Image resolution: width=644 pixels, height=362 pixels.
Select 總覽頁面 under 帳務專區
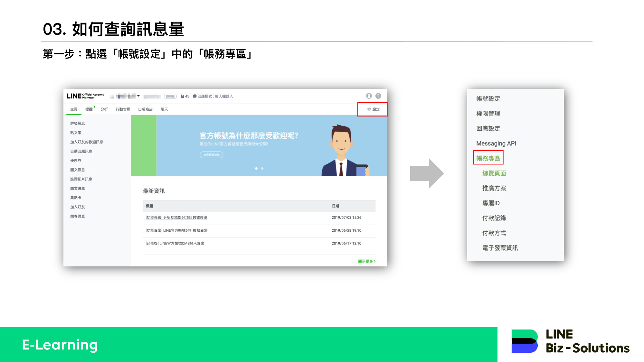tap(494, 173)
